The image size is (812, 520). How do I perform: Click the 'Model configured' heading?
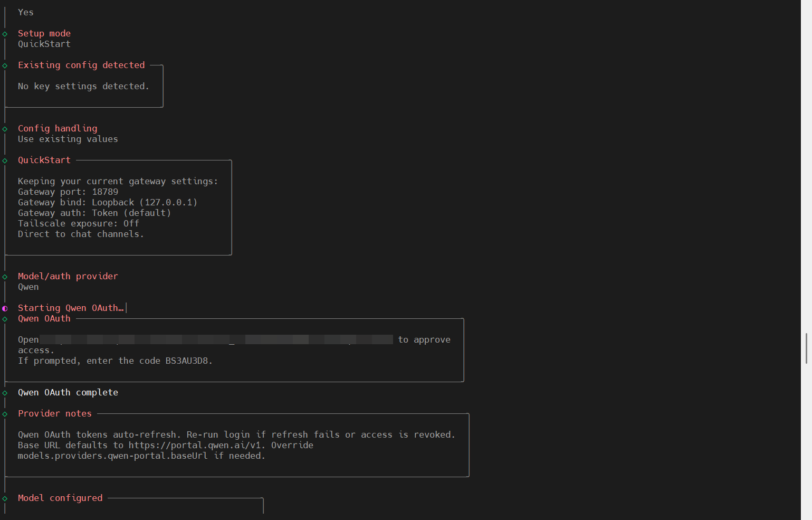point(60,498)
